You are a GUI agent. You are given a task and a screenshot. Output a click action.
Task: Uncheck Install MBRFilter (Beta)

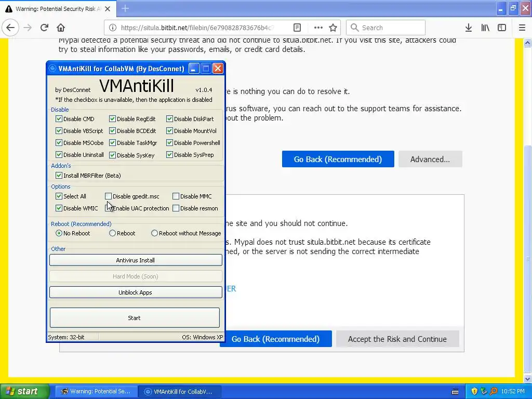[59, 176]
